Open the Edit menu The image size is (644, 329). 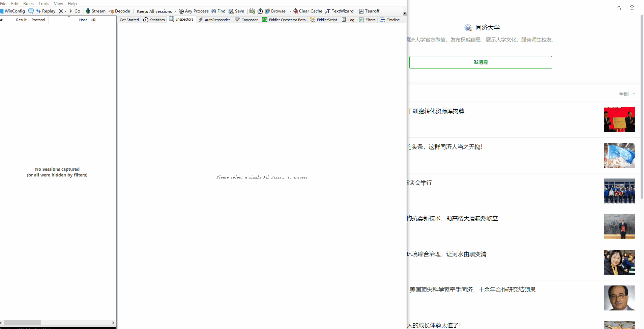click(x=15, y=3)
